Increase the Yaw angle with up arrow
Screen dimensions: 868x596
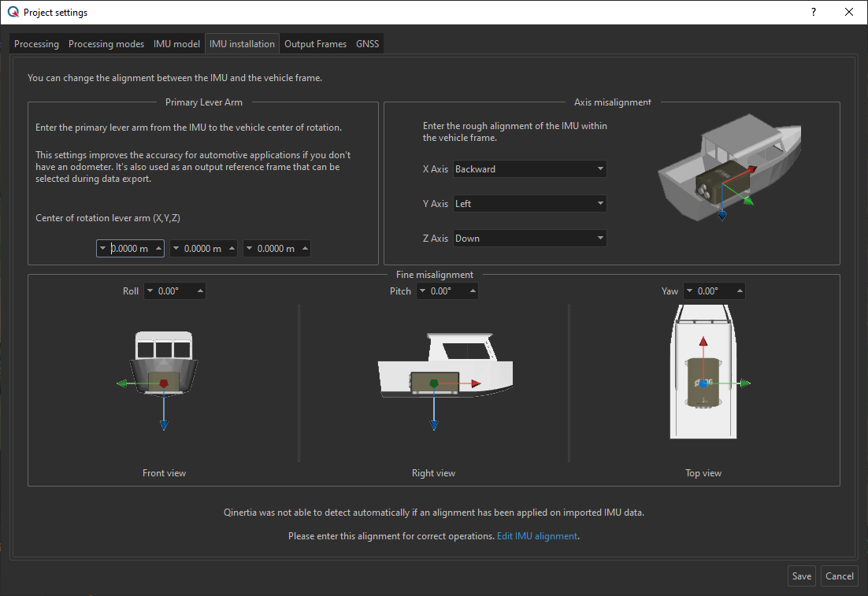point(740,291)
